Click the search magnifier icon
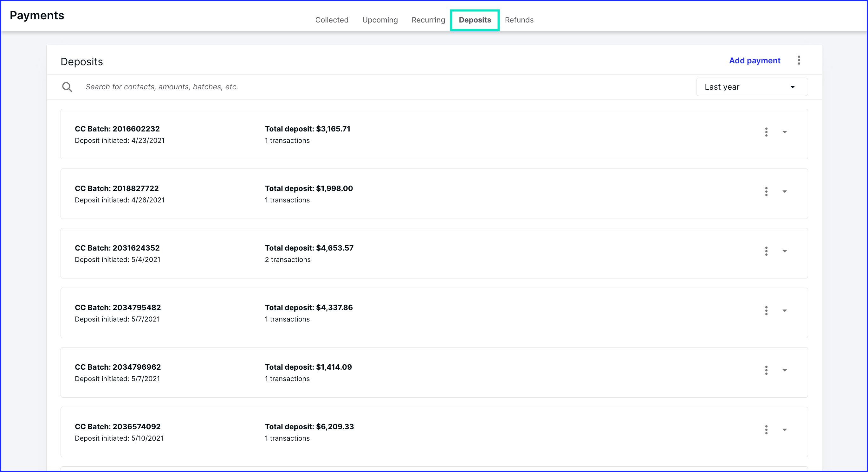This screenshot has width=868, height=472. [x=67, y=87]
